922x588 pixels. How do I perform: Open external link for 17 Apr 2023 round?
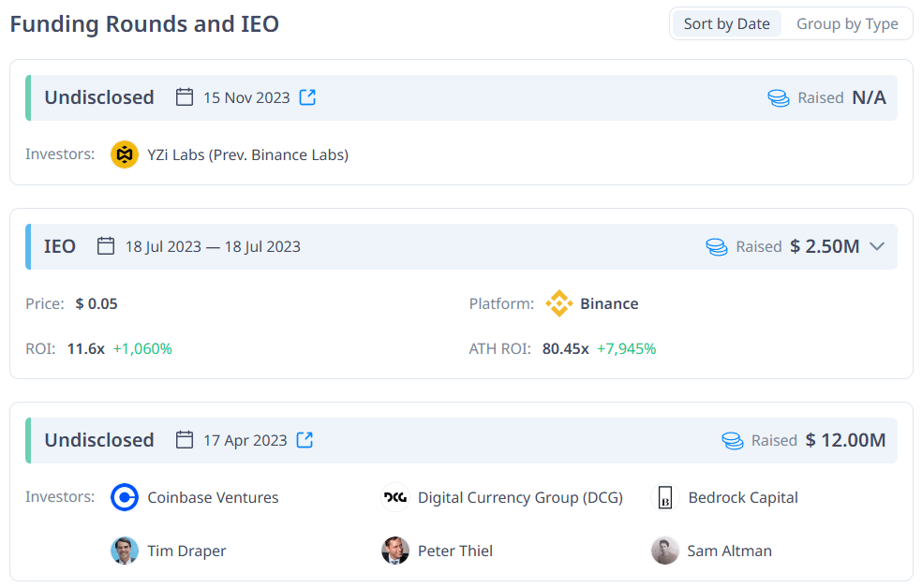point(305,440)
